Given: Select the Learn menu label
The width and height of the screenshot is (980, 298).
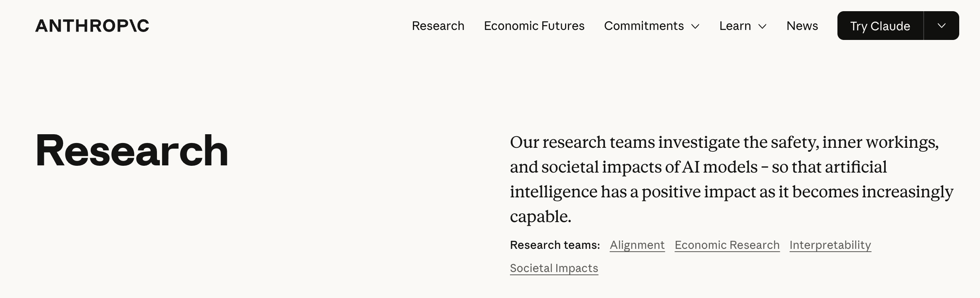Looking at the screenshot, I should pyautogui.click(x=735, y=26).
